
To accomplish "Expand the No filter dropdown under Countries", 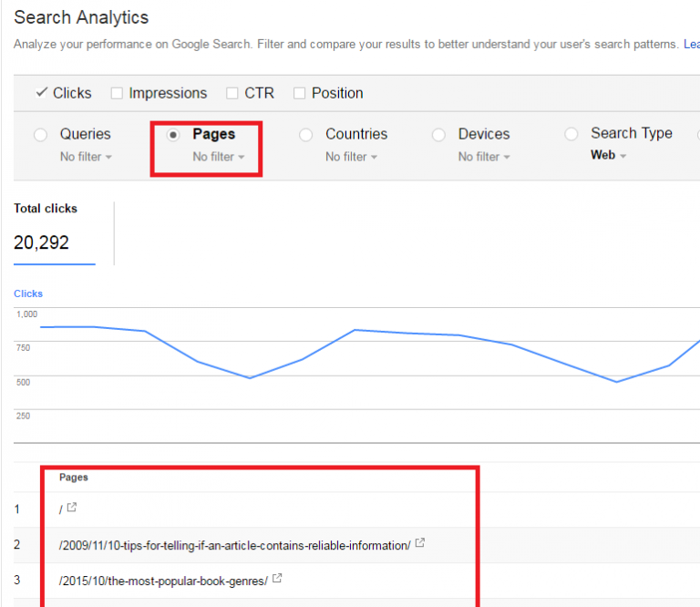I will [x=351, y=157].
